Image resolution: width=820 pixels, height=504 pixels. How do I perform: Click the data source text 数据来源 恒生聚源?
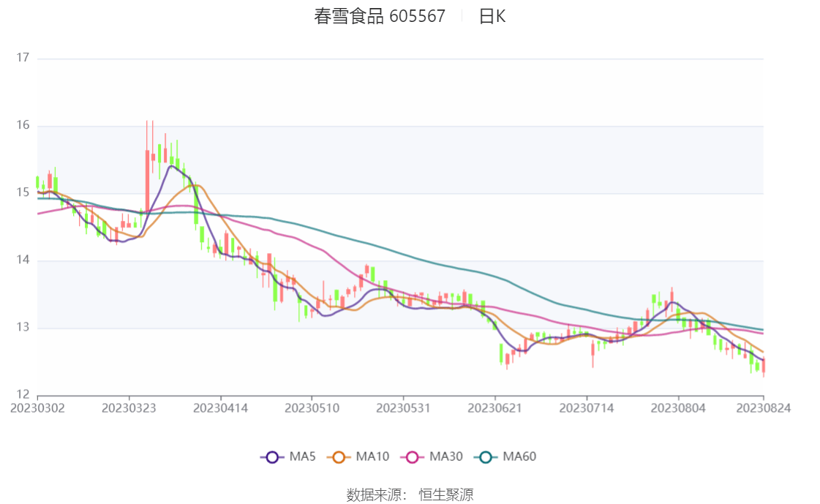coord(410,494)
